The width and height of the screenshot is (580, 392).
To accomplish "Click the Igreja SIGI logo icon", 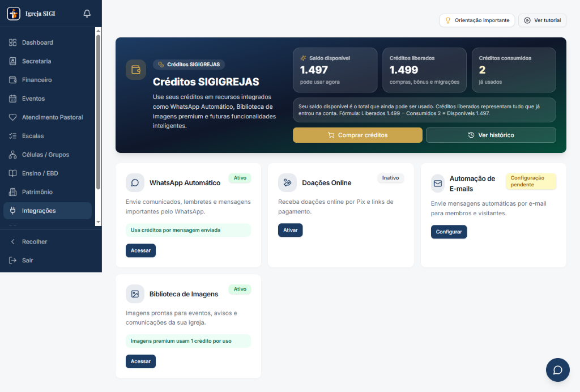I will (14, 14).
